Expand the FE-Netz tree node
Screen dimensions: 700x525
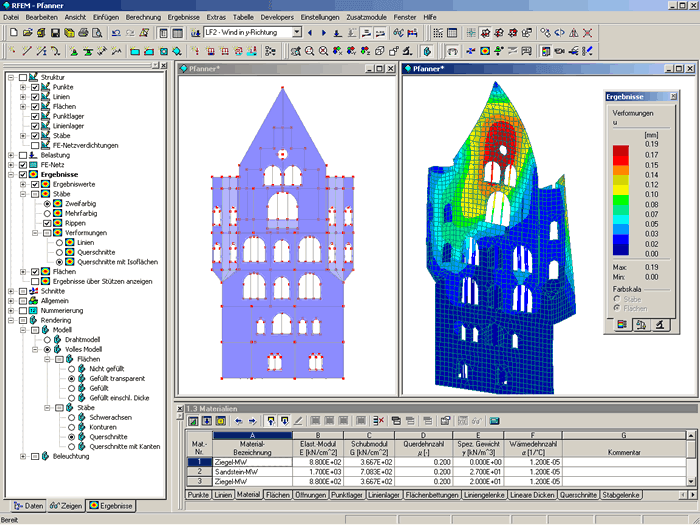pyautogui.click(x=11, y=165)
